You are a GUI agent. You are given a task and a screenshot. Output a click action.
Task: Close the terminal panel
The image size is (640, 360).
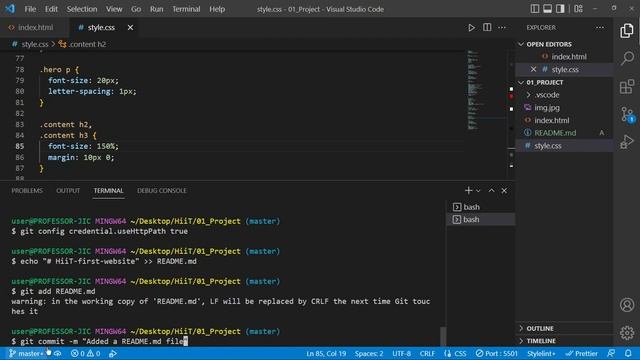click(504, 191)
